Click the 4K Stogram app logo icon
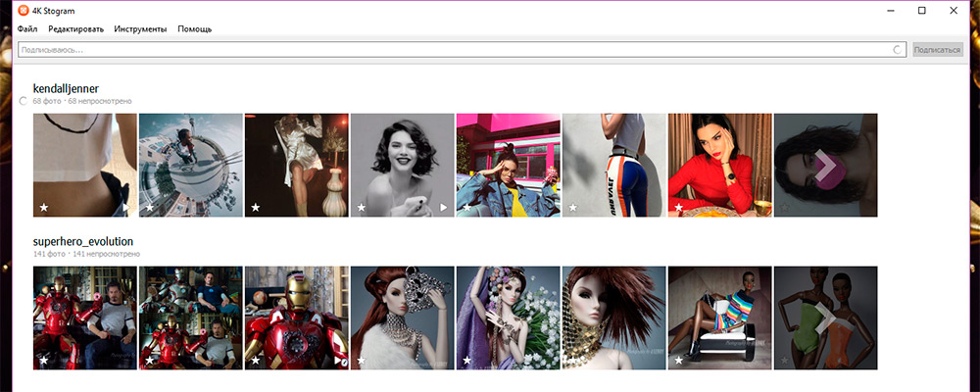This screenshot has height=392, width=980. pos(24,11)
